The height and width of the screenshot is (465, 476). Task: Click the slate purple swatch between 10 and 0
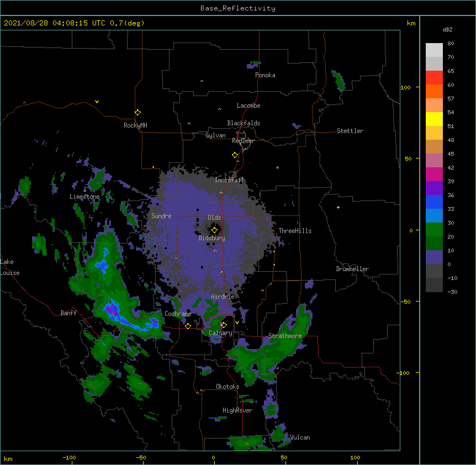point(434,257)
